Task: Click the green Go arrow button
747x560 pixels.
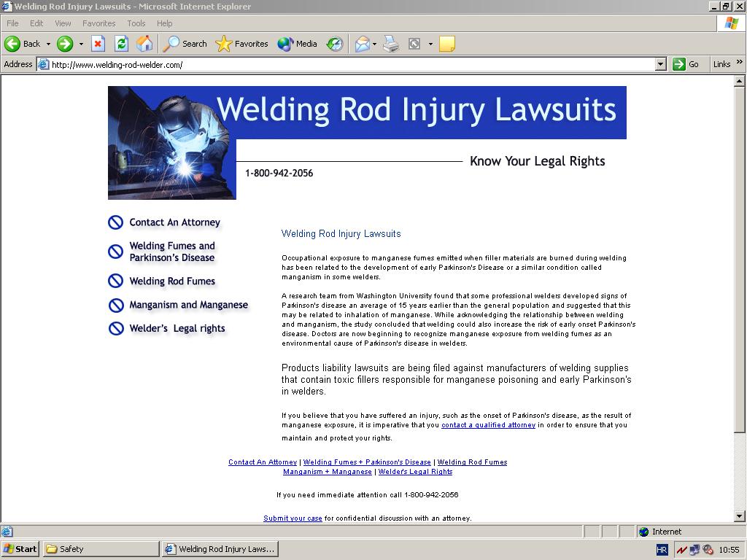Action: [679, 64]
